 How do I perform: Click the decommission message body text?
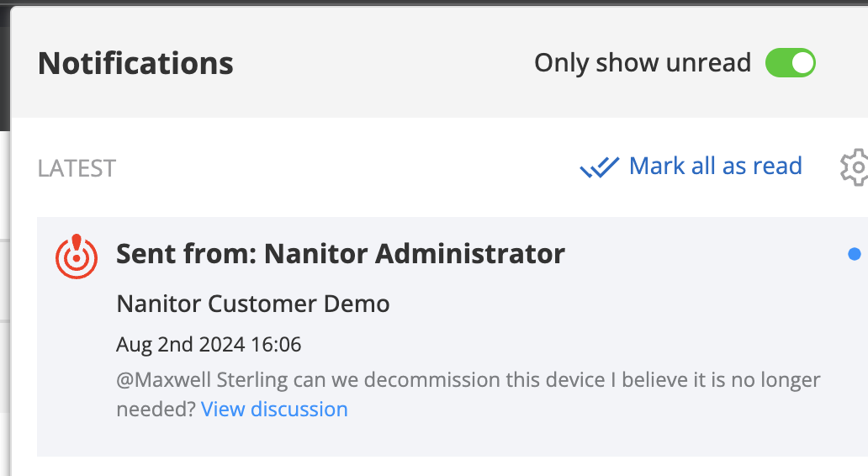[505, 380]
